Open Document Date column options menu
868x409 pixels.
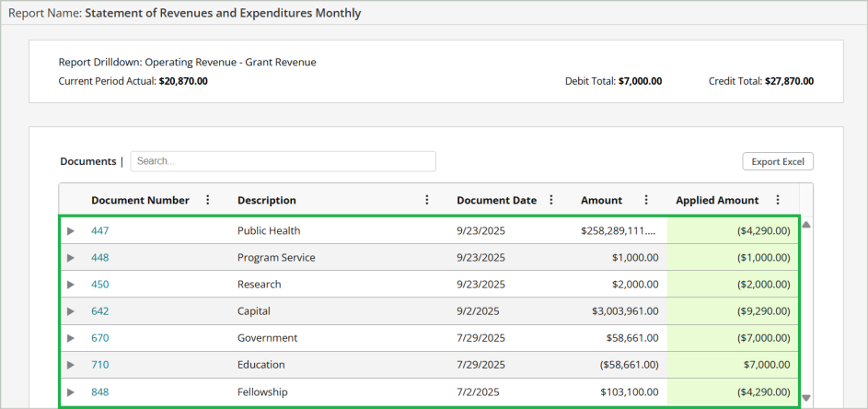pos(551,200)
